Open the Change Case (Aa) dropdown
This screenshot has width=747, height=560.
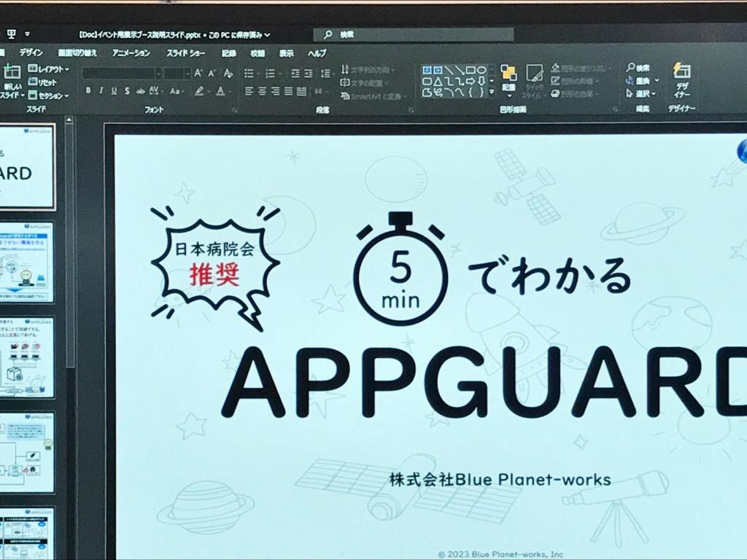coord(177,91)
